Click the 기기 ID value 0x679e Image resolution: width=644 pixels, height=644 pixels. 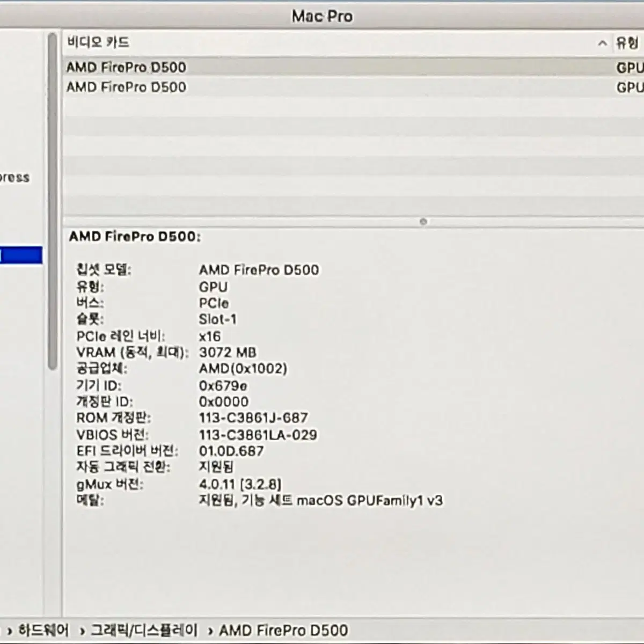click(x=223, y=386)
